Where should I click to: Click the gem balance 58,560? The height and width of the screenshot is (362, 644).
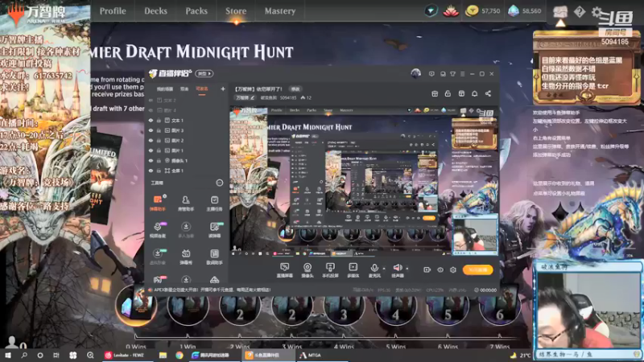click(525, 11)
